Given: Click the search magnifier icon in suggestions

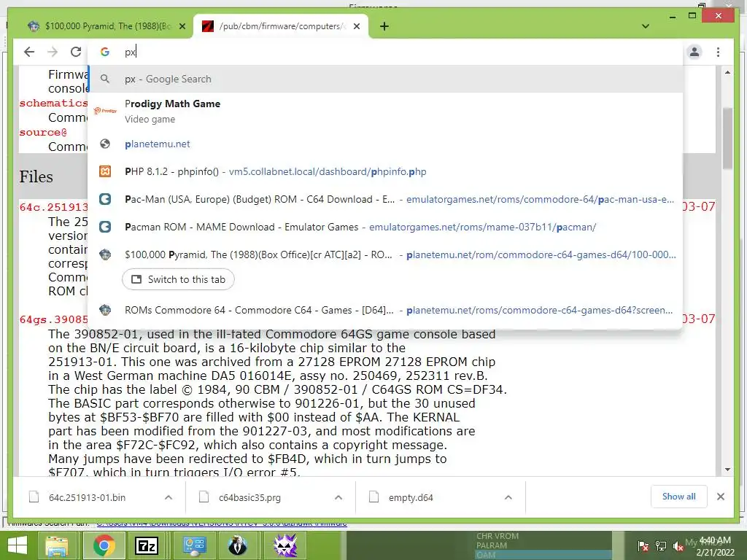Looking at the screenshot, I should point(105,79).
